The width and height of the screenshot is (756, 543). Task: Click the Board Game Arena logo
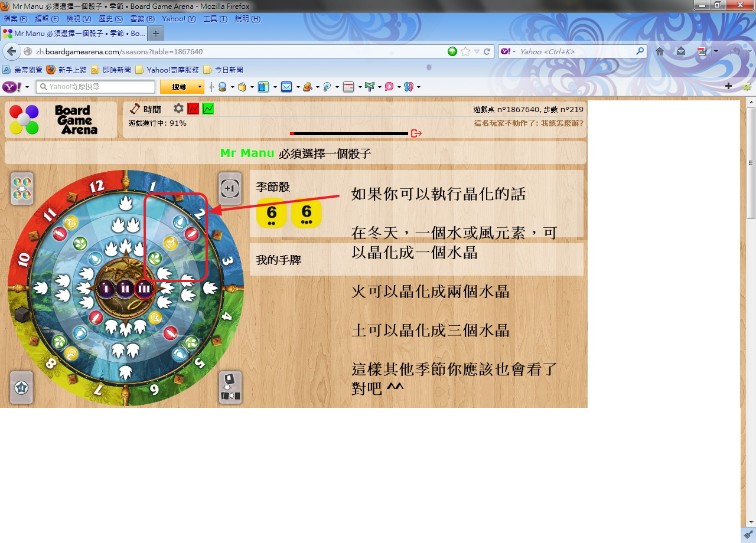(x=61, y=120)
